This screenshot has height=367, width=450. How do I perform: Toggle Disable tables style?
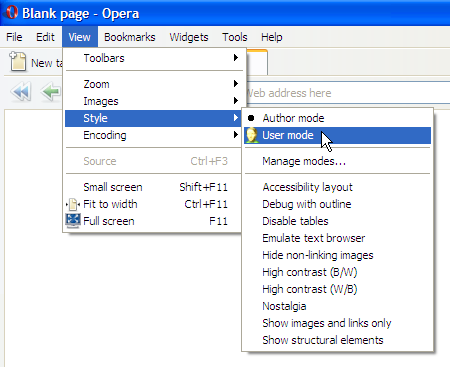point(337,221)
